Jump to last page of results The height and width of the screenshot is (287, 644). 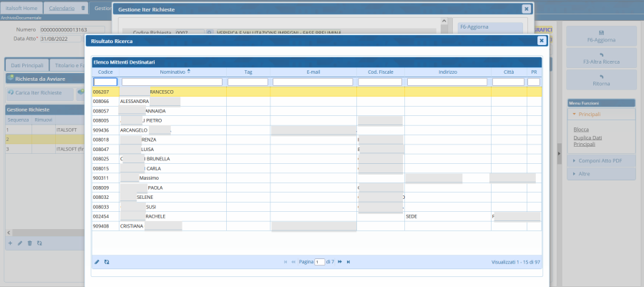pos(348,262)
